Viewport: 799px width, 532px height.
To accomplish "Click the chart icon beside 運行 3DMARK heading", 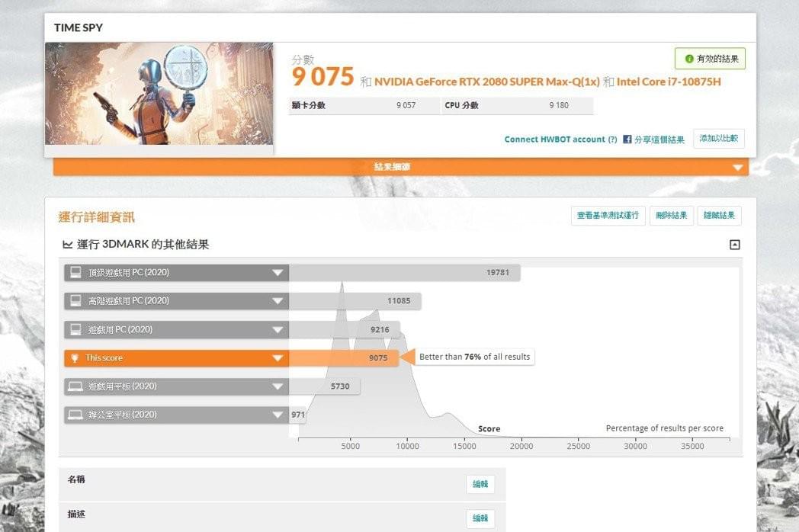I will [67, 245].
